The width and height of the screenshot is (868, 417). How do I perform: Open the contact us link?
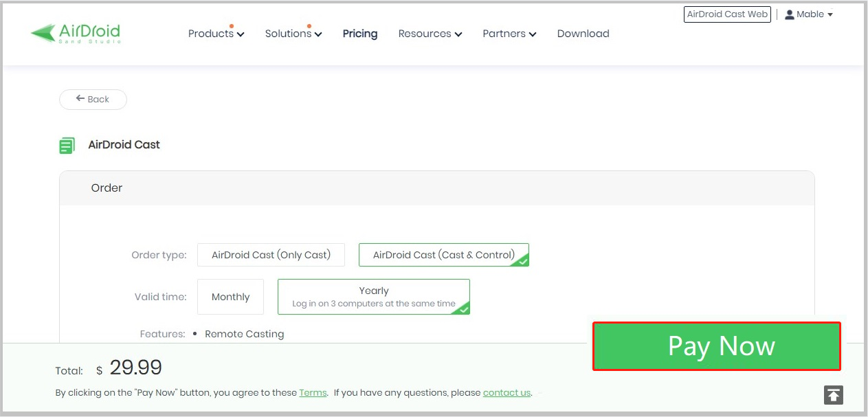coord(507,393)
